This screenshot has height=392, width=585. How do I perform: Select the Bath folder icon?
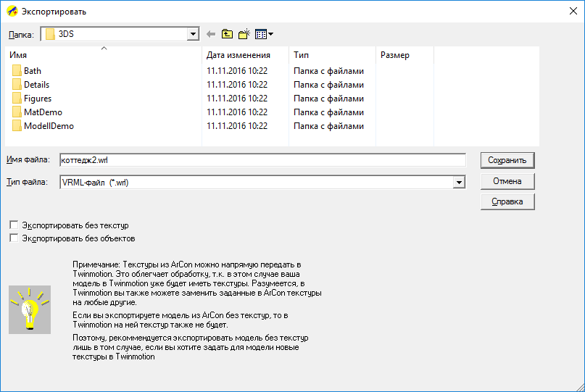click(17, 71)
